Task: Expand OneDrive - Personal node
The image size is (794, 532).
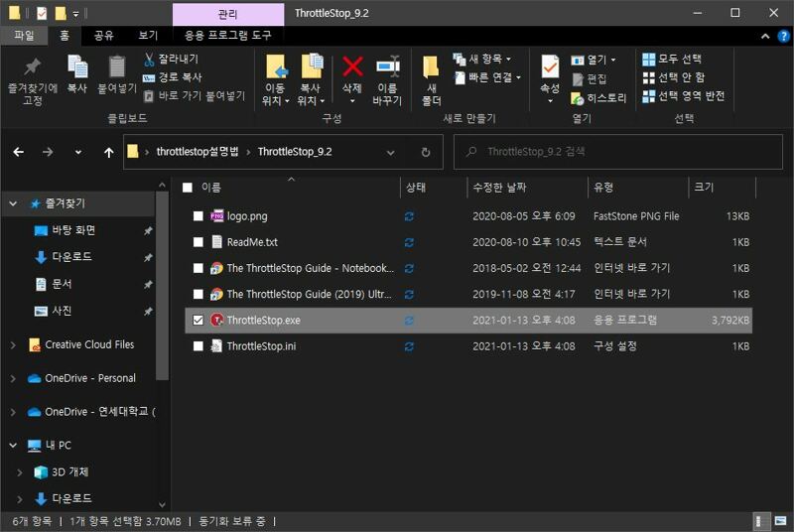Action: (x=13, y=378)
